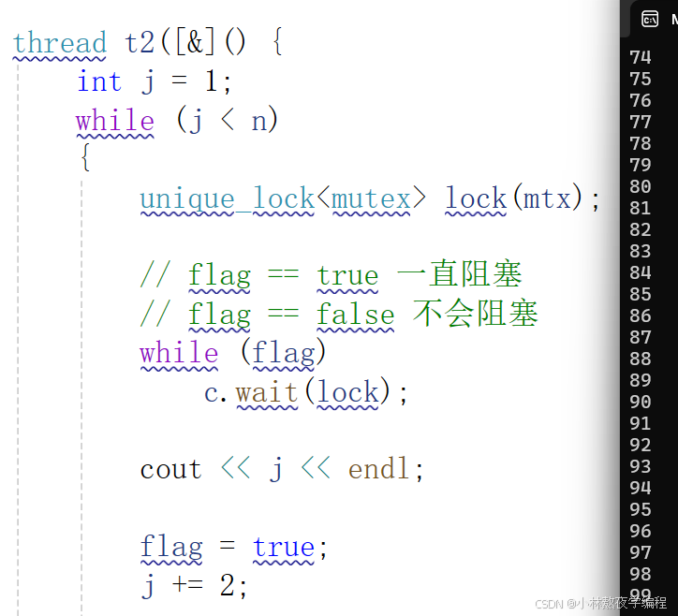This screenshot has height=616, width=678.
Task: Click the 'j += 2;' statement
Action: (x=194, y=586)
